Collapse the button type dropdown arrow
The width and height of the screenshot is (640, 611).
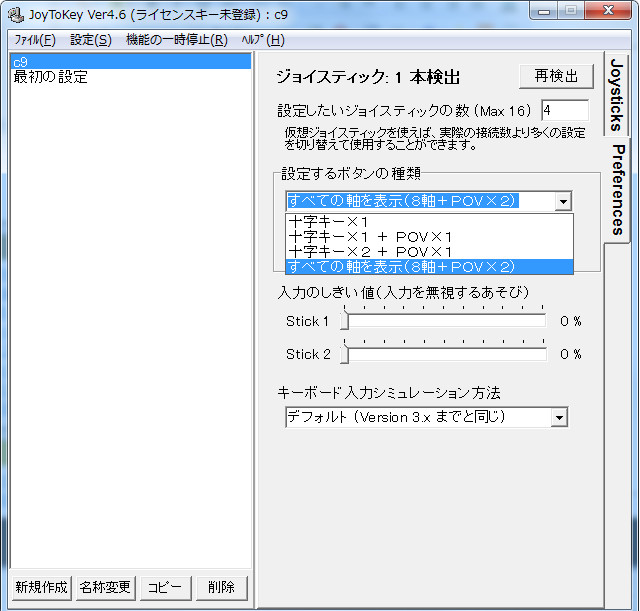[563, 201]
